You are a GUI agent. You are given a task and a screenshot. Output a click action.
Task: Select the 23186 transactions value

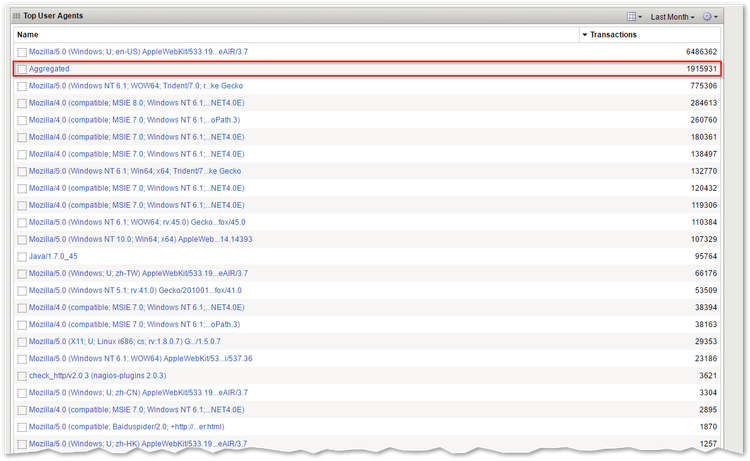coord(706,359)
